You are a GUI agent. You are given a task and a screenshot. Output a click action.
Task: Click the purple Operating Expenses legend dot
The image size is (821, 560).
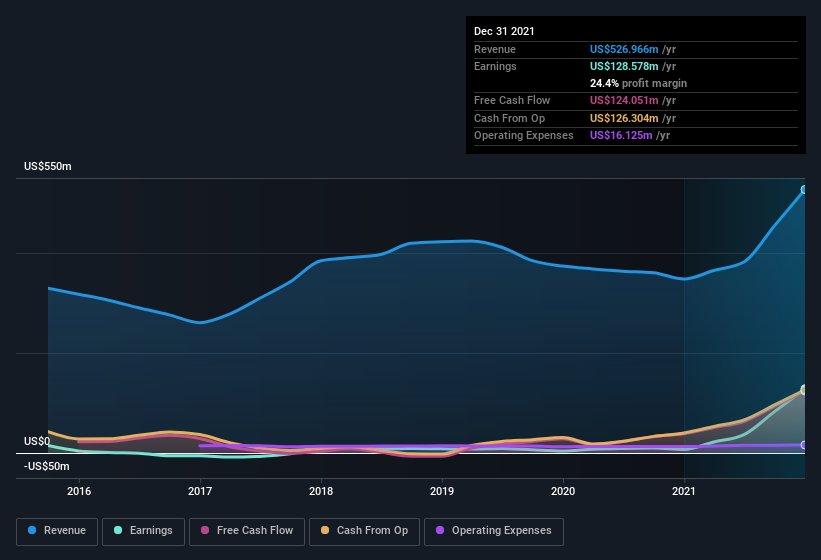[441, 531]
